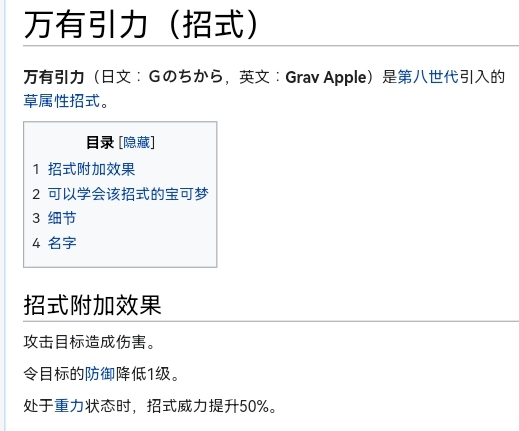519x431 pixels.
Task: Go to 名字 section from contents
Action: (x=62, y=243)
